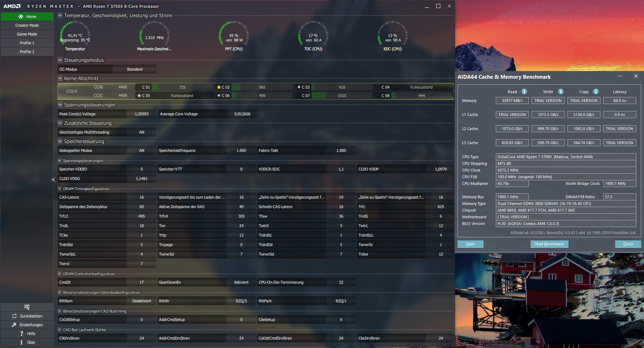Click Speichertaktfrequenz value 1.900

pyautogui.click(x=241, y=150)
